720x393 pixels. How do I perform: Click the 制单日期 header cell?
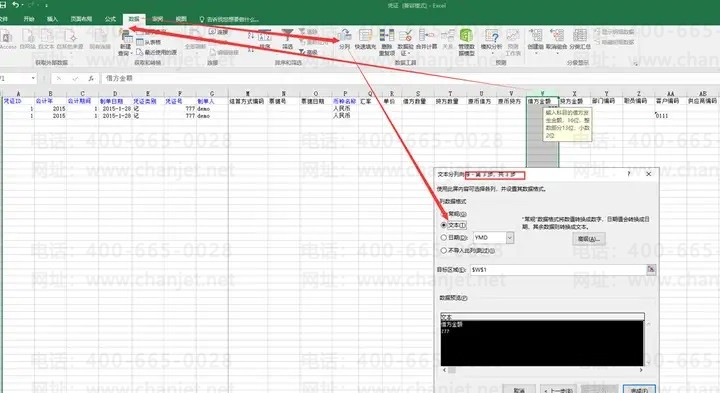click(115, 101)
